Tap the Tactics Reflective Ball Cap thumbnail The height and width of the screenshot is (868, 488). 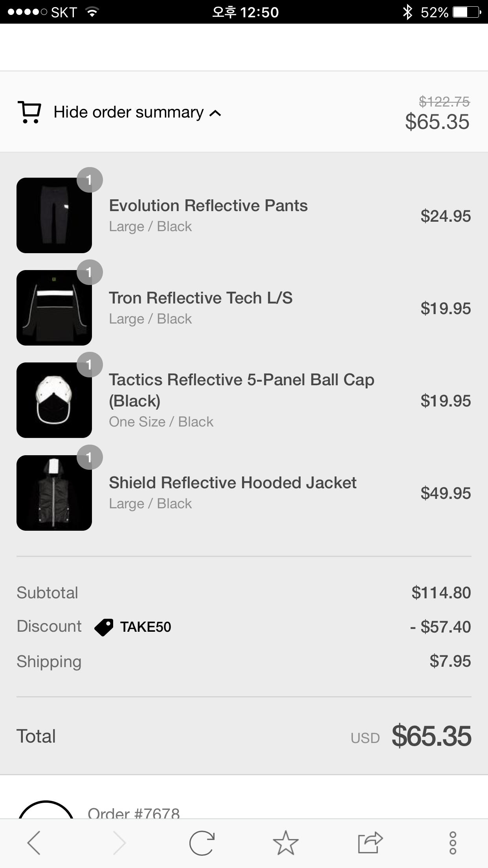(54, 400)
